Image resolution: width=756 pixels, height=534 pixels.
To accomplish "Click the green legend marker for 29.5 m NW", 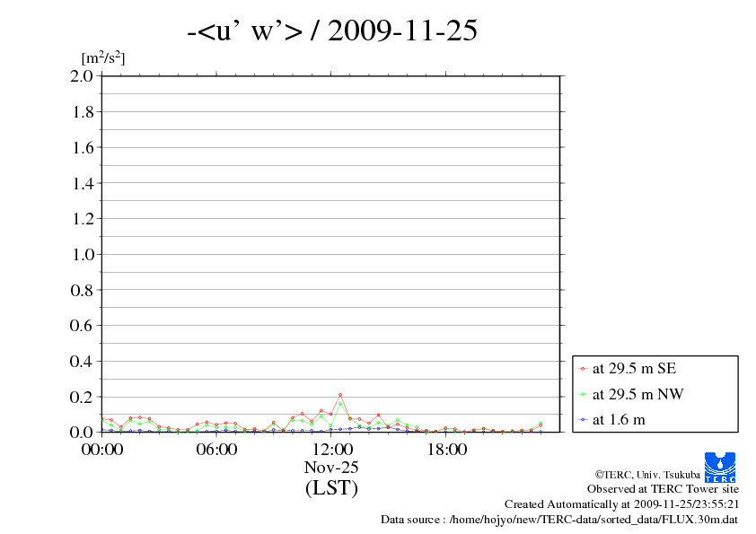I will coord(583,394).
